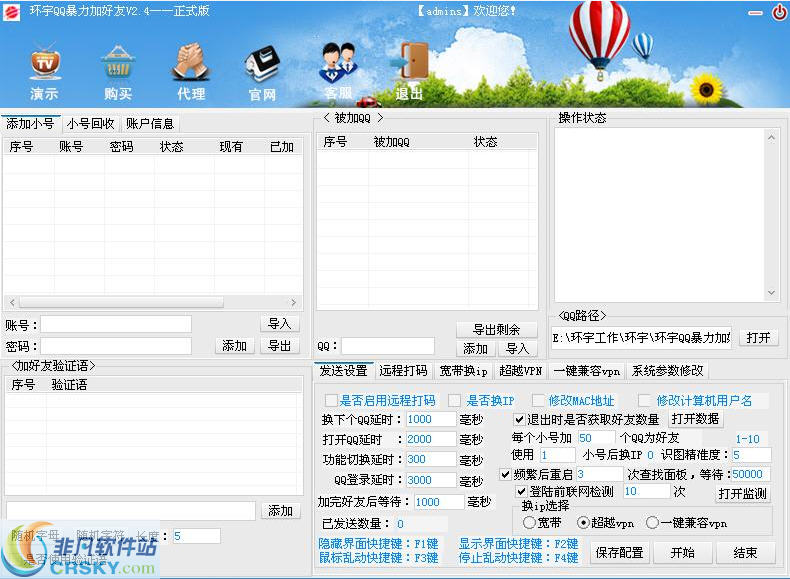
Task: Open the 发送设置 tab
Action: tap(344, 370)
